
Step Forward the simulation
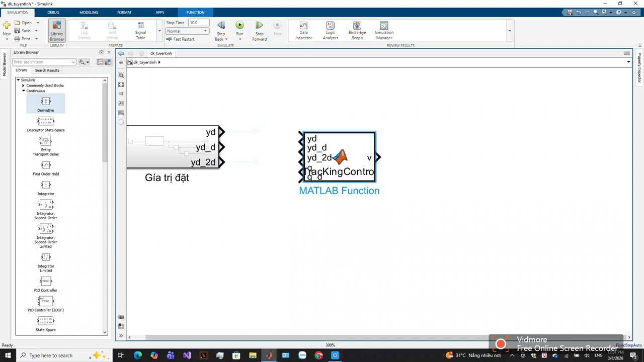coord(259,31)
